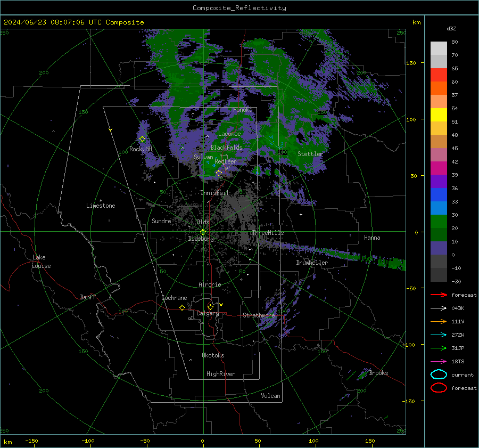The width and height of the screenshot is (479, 448).
Task: Click the purple swatch between 10 and 0 dBZ
Action: pyautogui.click(x=439, y=248)
